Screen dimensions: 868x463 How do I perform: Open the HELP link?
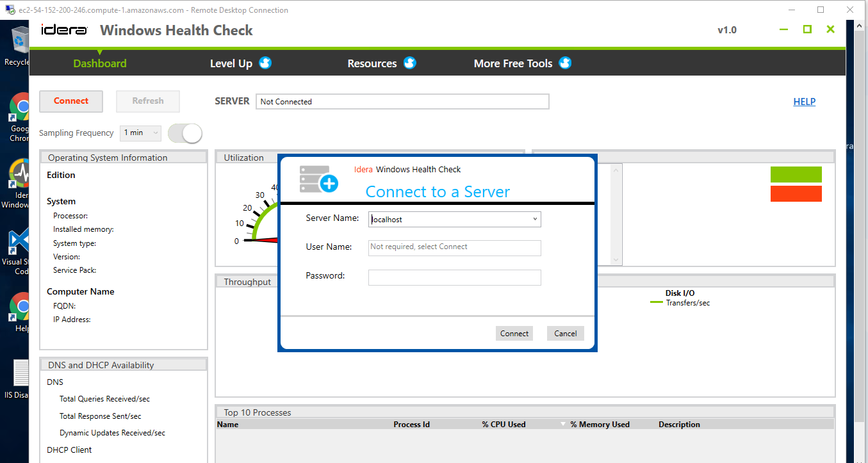point(804,101)
